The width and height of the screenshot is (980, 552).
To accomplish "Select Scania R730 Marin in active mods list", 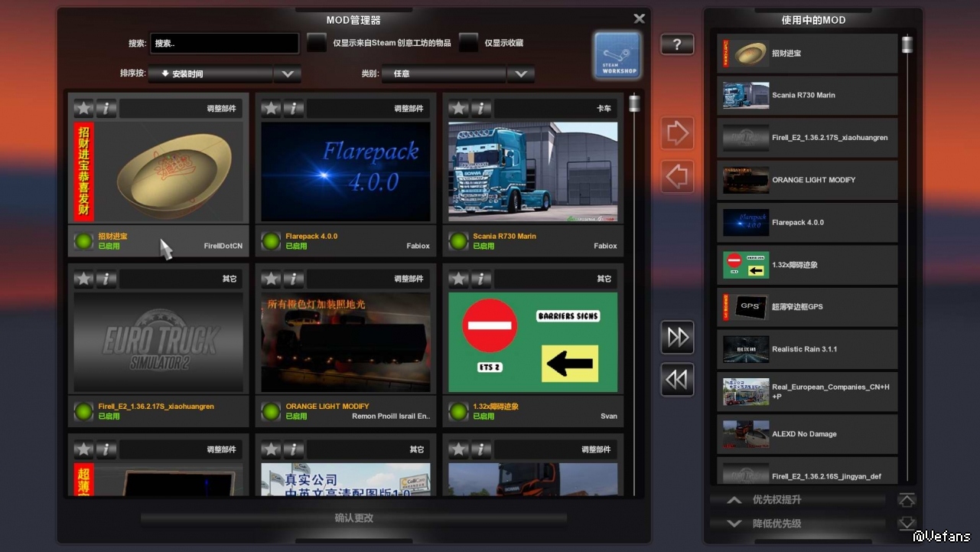I will point(807,96).
